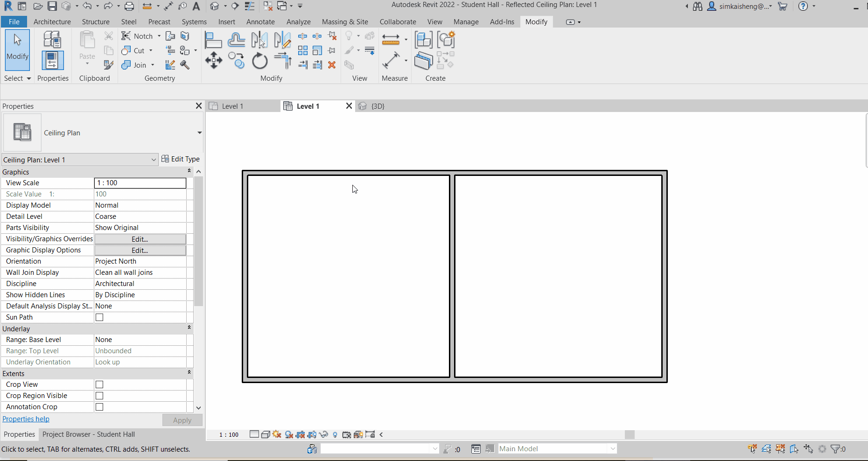Screen dimensions: 868x461
Task: Select the Rotate tool
Action: coord(259,61)
